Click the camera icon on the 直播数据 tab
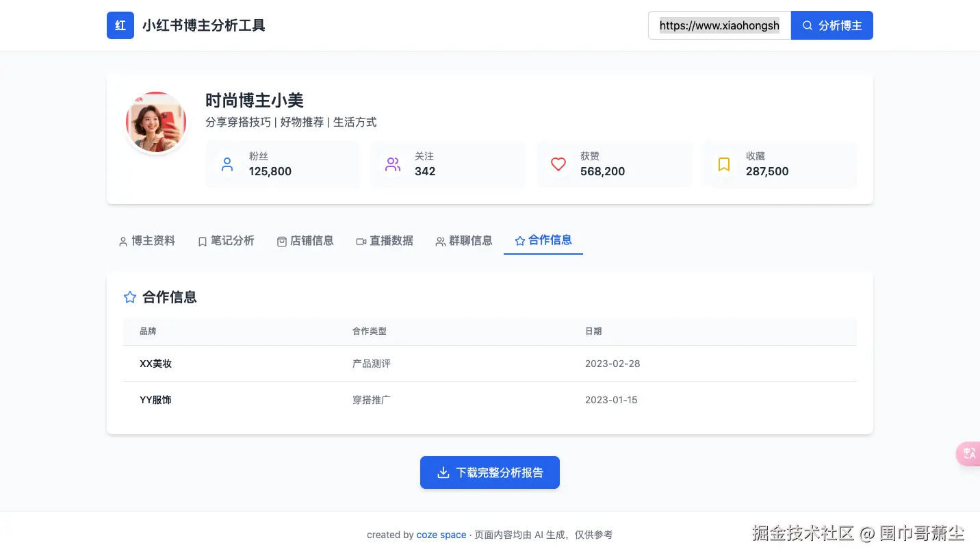The height and width of the screenshot is (558, 980). coord(361,240)
